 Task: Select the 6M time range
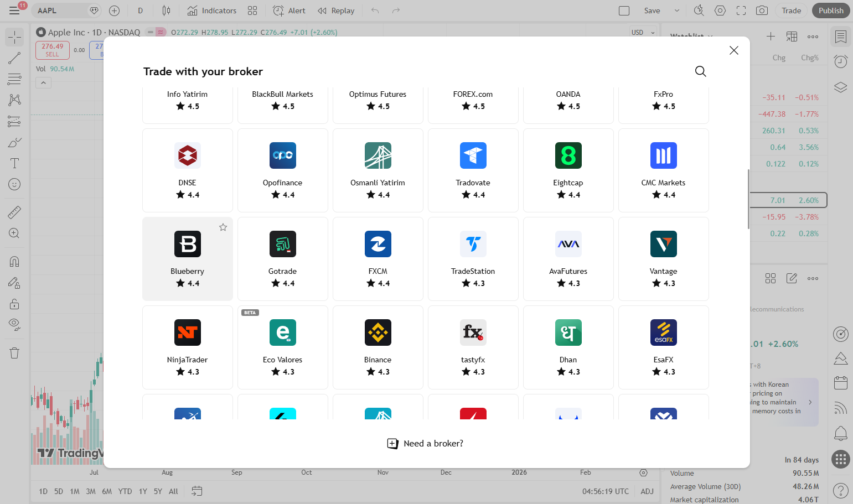click(107, 491)
